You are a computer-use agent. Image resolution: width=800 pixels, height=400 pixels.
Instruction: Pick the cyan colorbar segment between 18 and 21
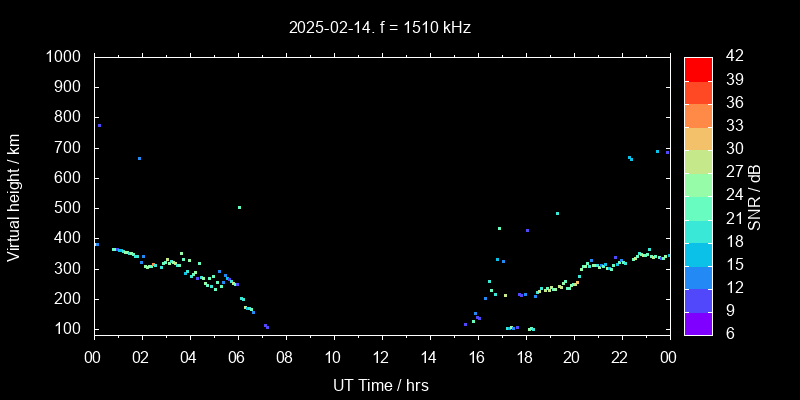coord(698,230)
